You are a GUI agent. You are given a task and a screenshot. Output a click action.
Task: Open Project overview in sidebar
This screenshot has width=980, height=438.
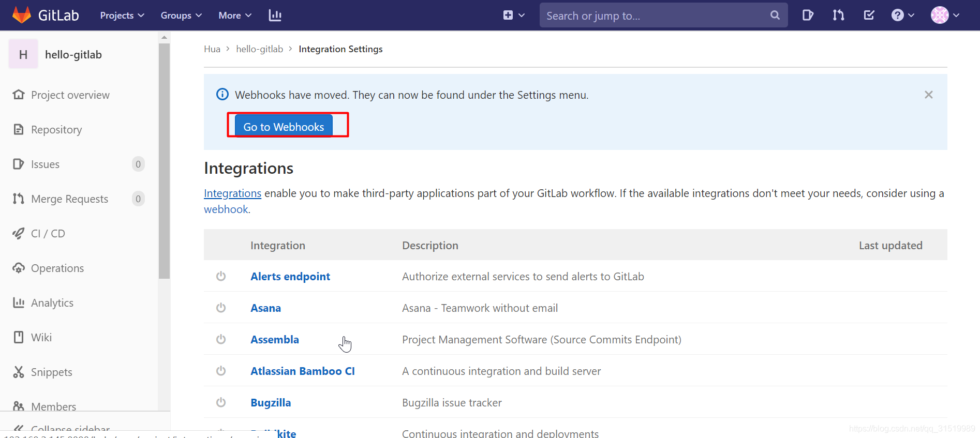pyautogui.click(x=70, y=95)
